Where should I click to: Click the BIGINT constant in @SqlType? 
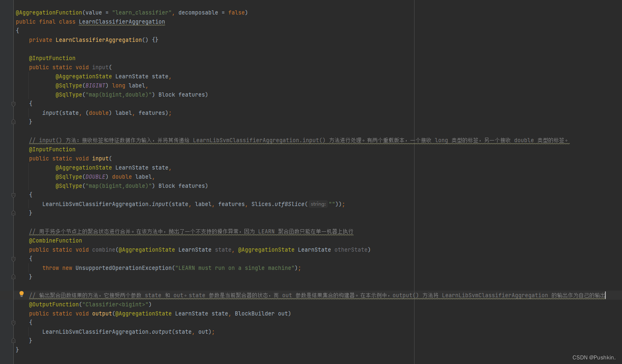(95, 86)
